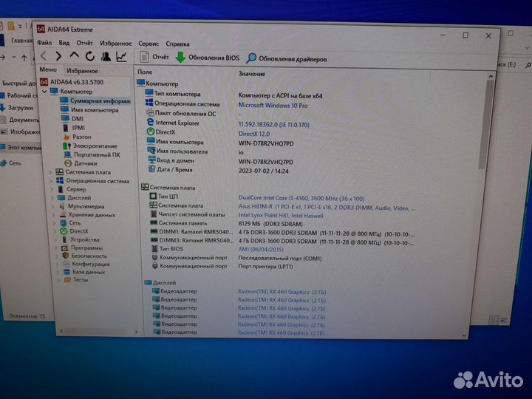Open the graph chart toolbar icon
Viewport: 532px width, 399px height.
coord(121,57)
